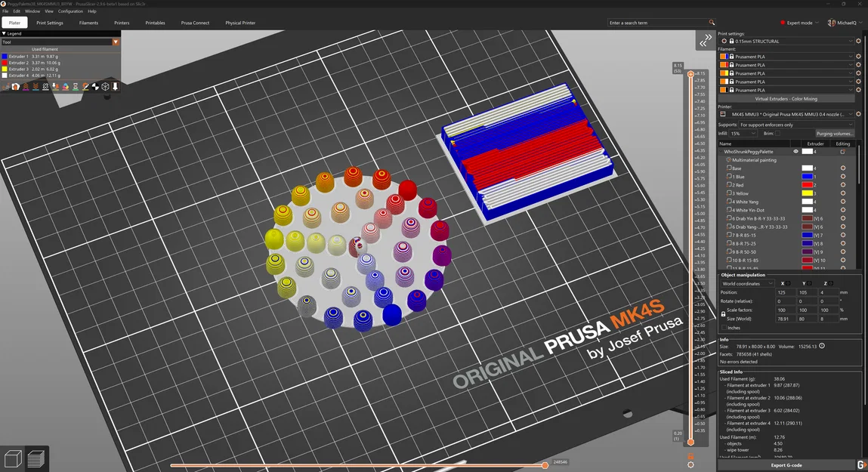
Task: Open MichaelQ account dropdown
Action: (x=845, y=23)
